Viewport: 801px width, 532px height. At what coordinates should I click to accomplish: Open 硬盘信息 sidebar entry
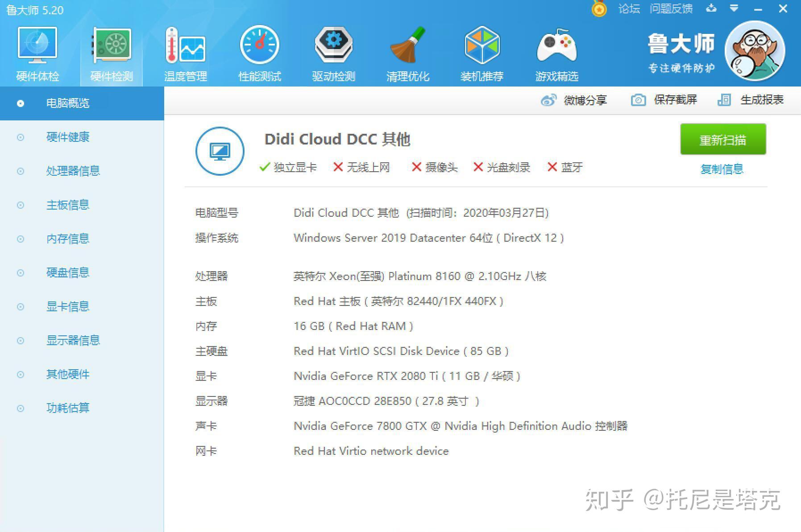pyautogui.click(x=82, y=273)
